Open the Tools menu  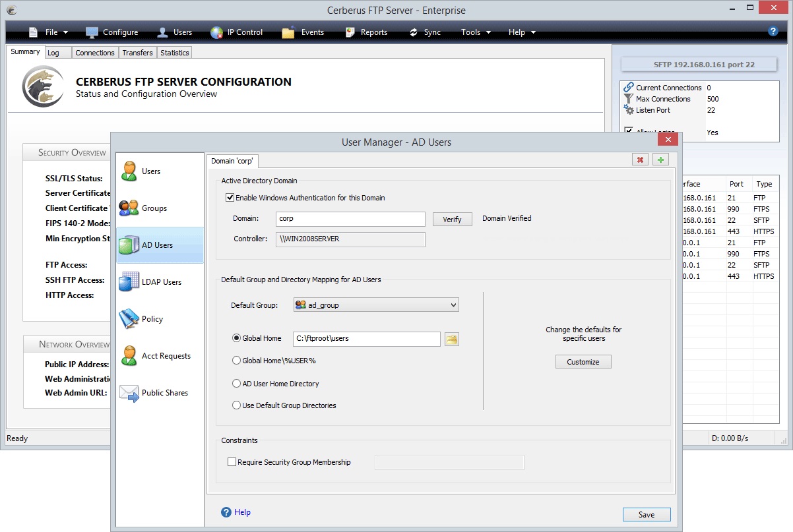point(476,32)
